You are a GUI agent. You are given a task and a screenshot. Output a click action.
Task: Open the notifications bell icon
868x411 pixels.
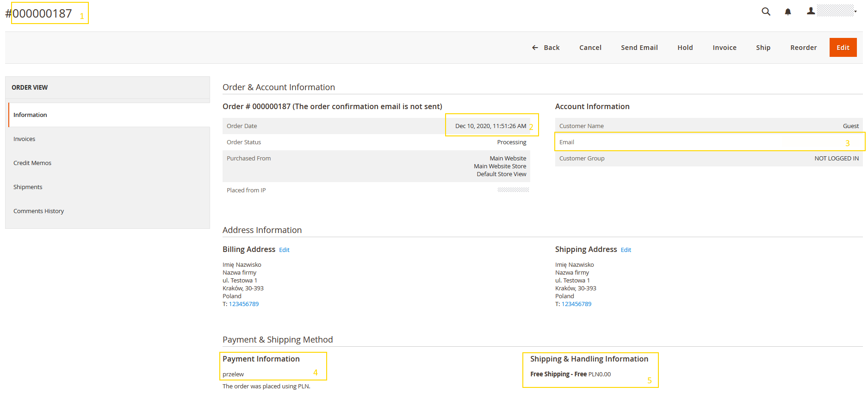[787, 12]
